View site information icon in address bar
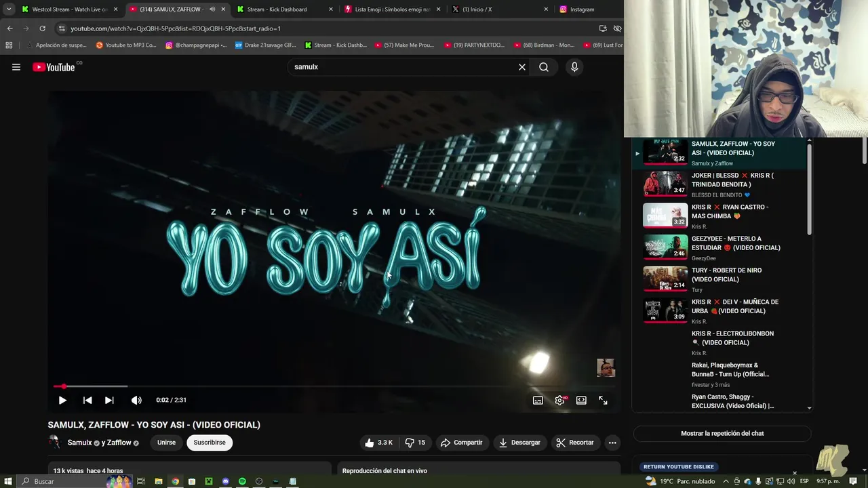Screen dimensions: 868x488 62,28
